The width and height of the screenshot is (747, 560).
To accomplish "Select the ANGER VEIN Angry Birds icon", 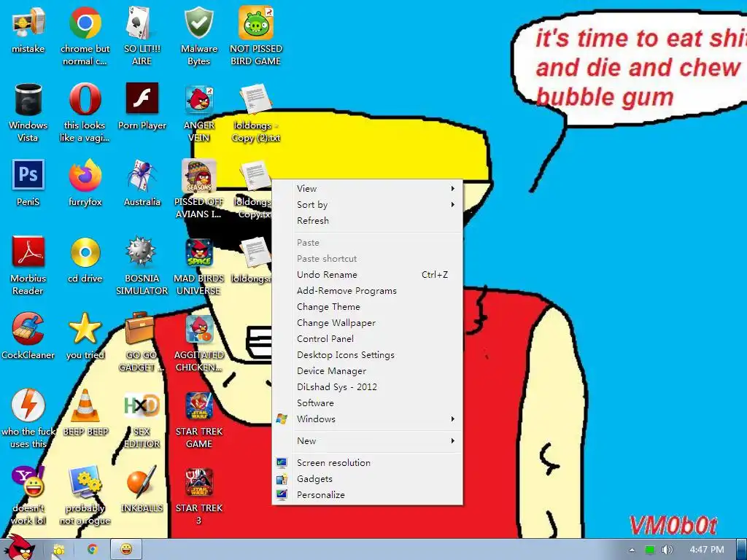I will 199,112.
